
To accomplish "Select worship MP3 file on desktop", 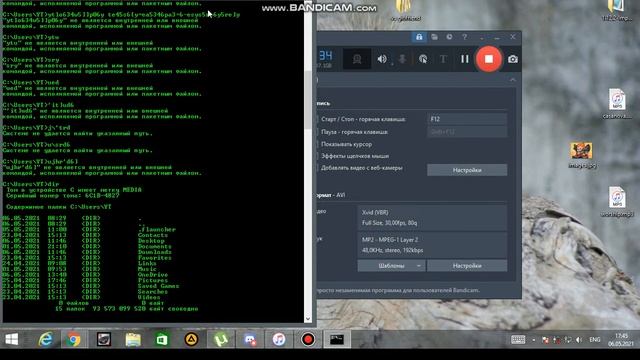I will click(617, 202).
